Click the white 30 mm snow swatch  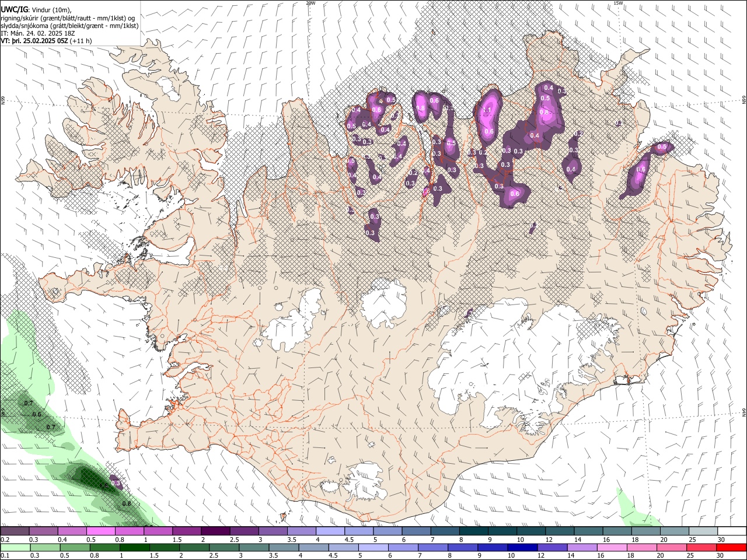point(732,531)
